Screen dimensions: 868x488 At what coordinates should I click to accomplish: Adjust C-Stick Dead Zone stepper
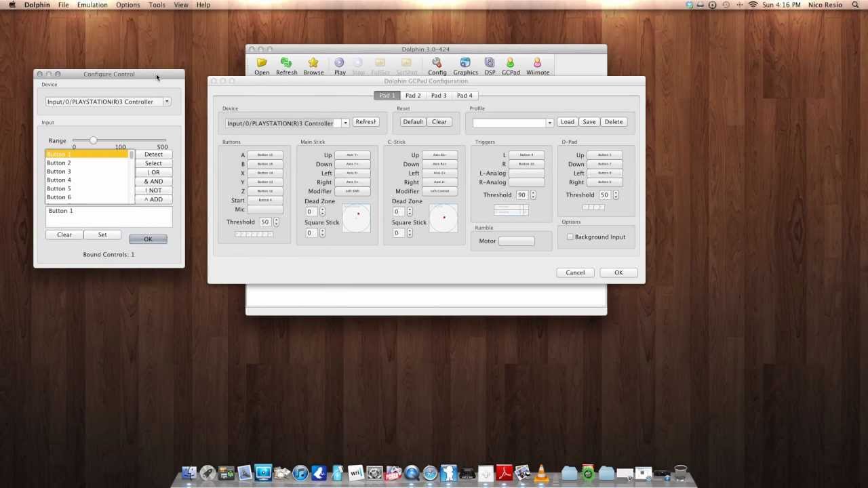410,211
